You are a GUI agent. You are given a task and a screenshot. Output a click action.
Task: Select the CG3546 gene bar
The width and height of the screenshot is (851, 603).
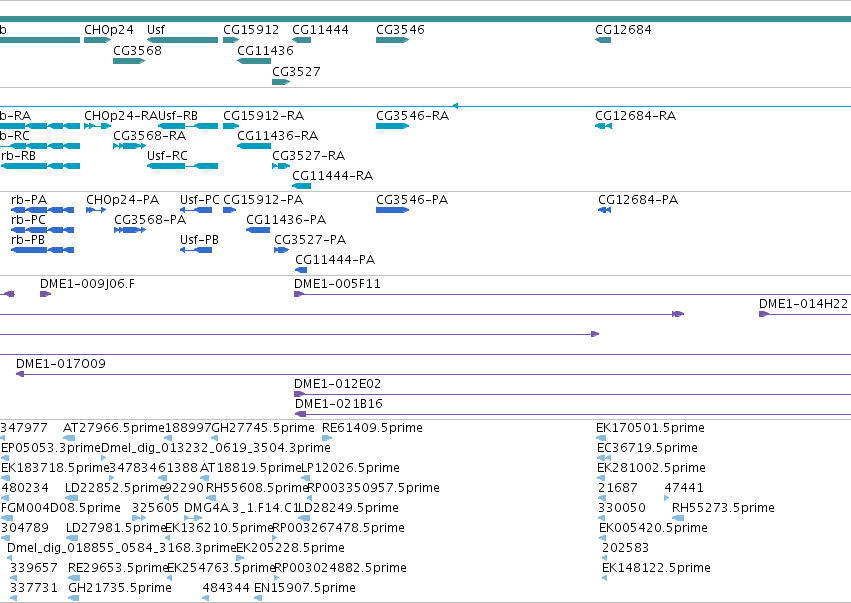point(392,40)
